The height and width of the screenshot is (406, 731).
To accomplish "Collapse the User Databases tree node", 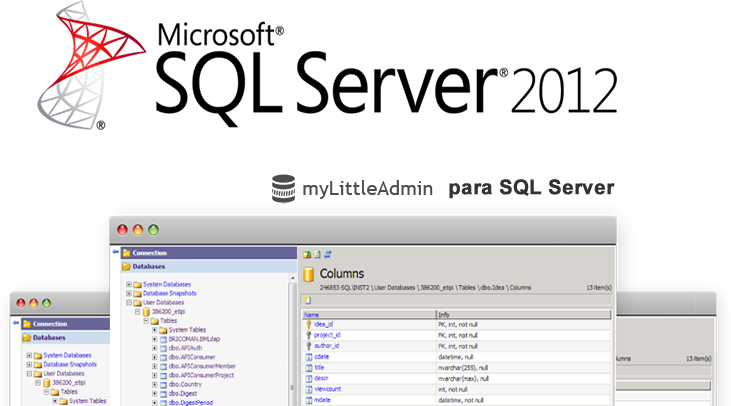I will coord(129,302).
